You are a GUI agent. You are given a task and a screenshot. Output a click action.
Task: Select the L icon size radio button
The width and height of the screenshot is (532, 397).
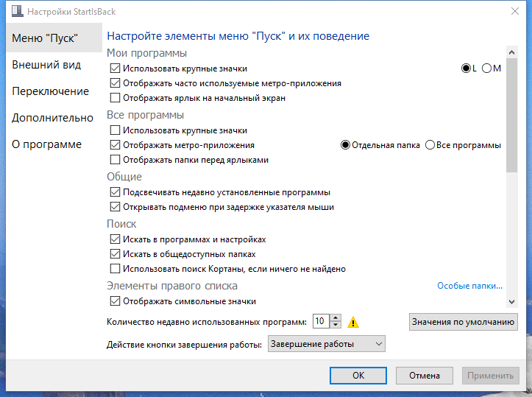tap(466, 68)
